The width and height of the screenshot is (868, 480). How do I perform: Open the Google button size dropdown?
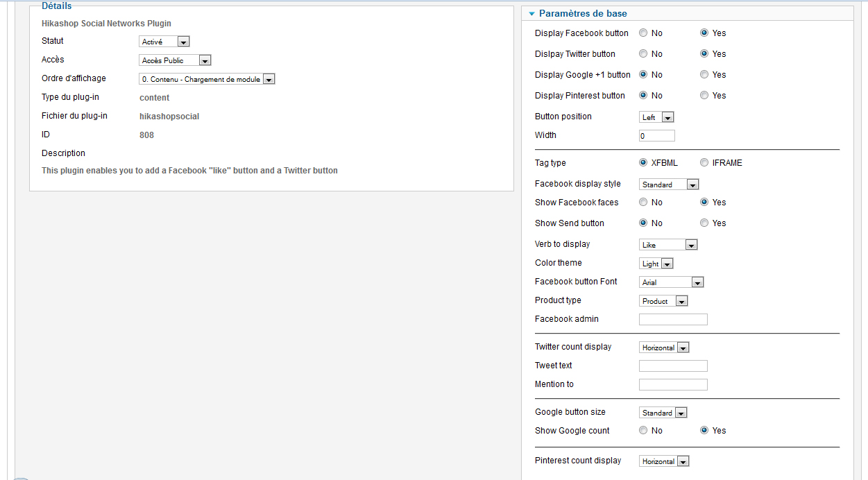(663, 413)
